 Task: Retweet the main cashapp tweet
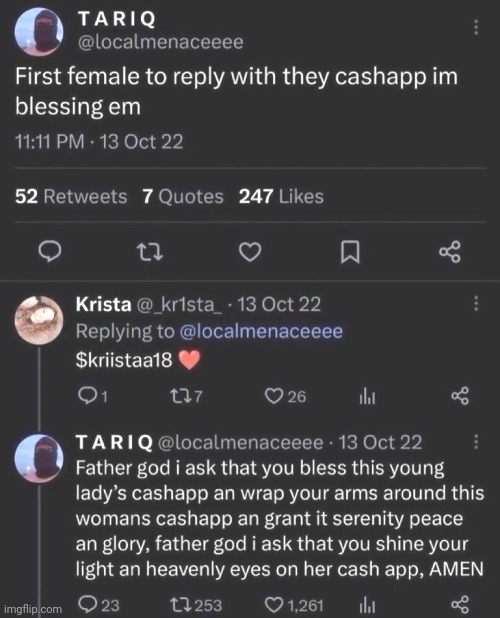pyautogui.click(x=150, y=251)
